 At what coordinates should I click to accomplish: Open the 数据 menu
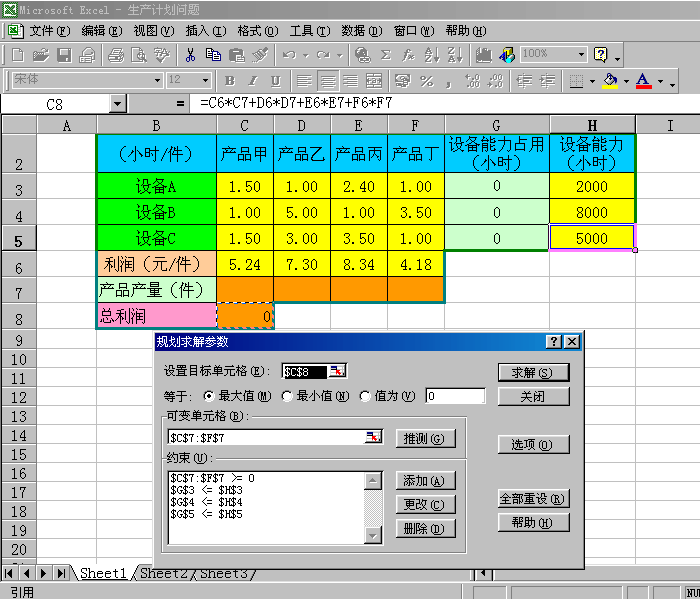click(x=362, y=31)
